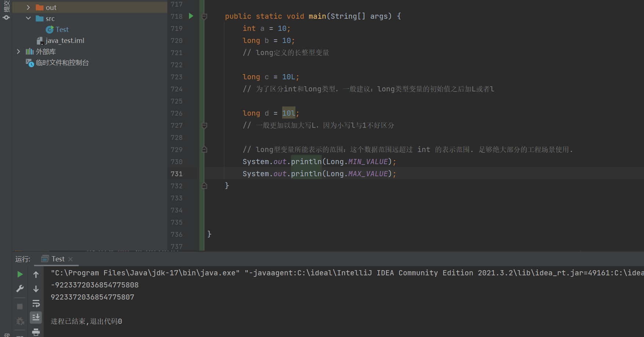Screen dimensions: 644x337
Task: Select the out folder label
Action: tap(51, 7)
